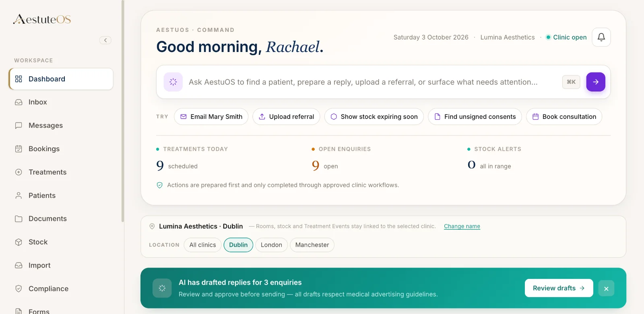644x314 pixels.
Task: Click Find unsigned consents chip
Action: (475, 116)
